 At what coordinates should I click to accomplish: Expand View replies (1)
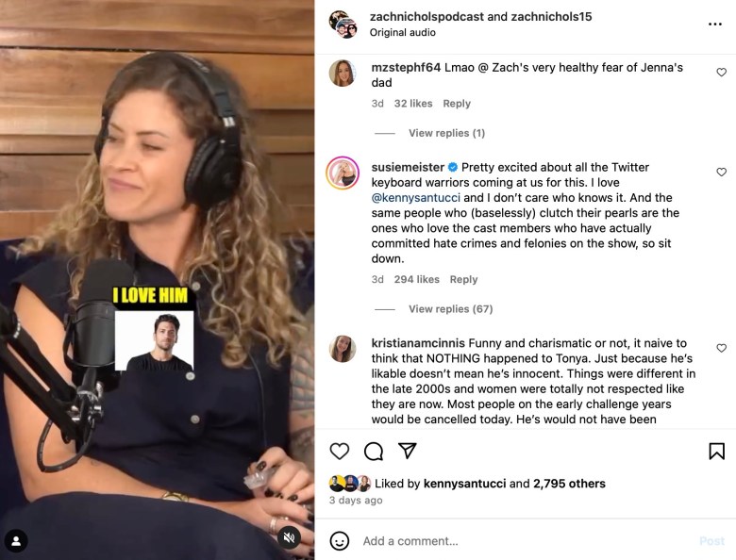click(x=446, y=133)
